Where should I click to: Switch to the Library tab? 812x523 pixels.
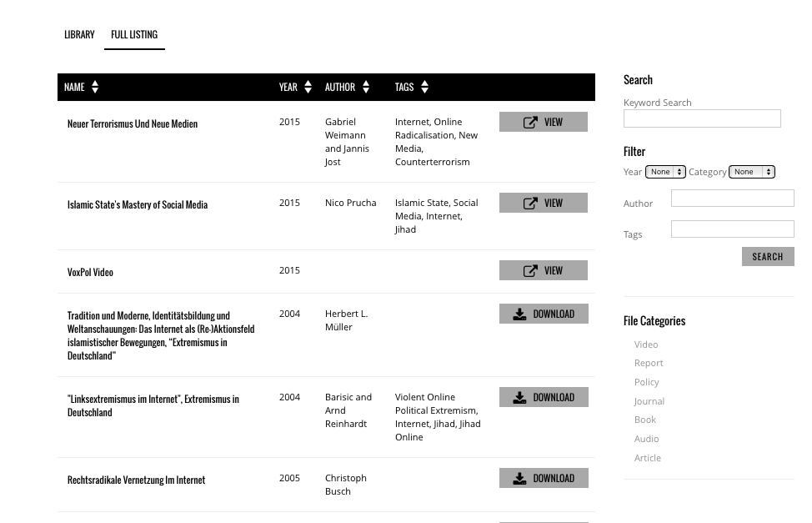pos(79,35)
